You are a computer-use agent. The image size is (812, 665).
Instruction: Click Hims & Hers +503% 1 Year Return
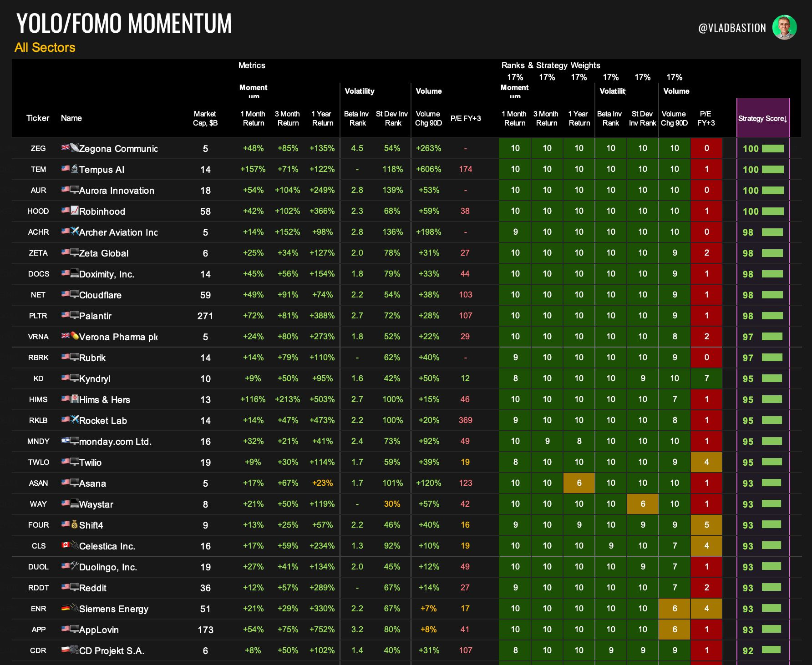(x=322, y=399)
